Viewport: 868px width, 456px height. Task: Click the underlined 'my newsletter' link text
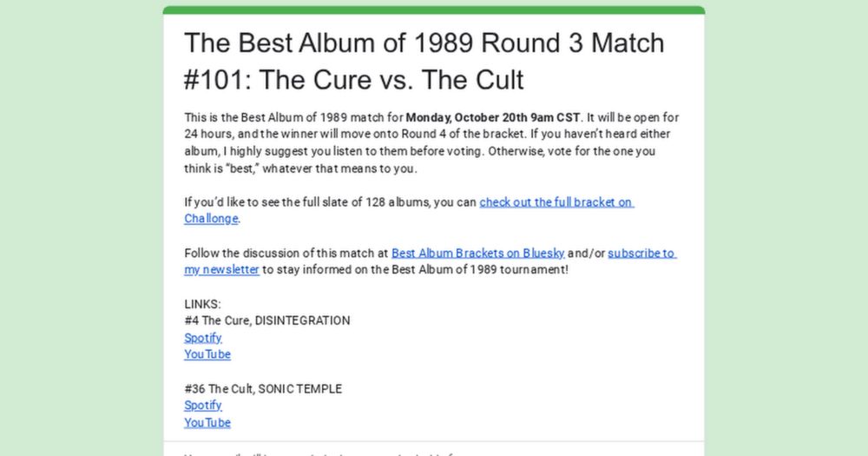click(221, 270)
